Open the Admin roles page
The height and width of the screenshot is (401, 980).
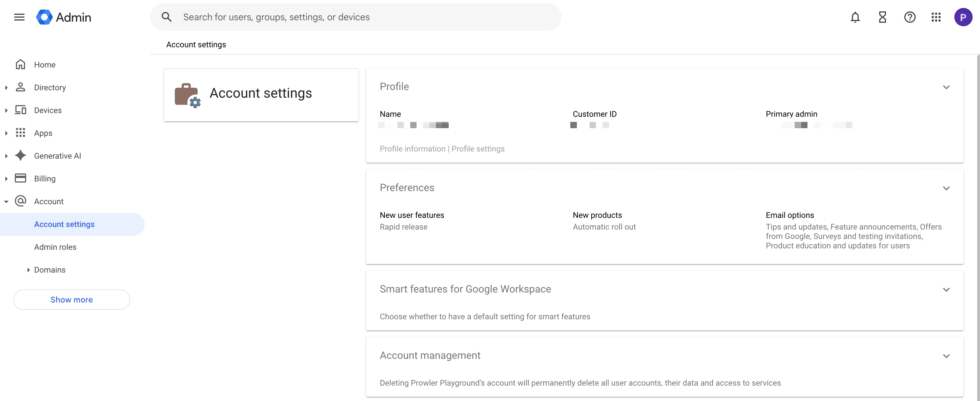click(55, 247)
